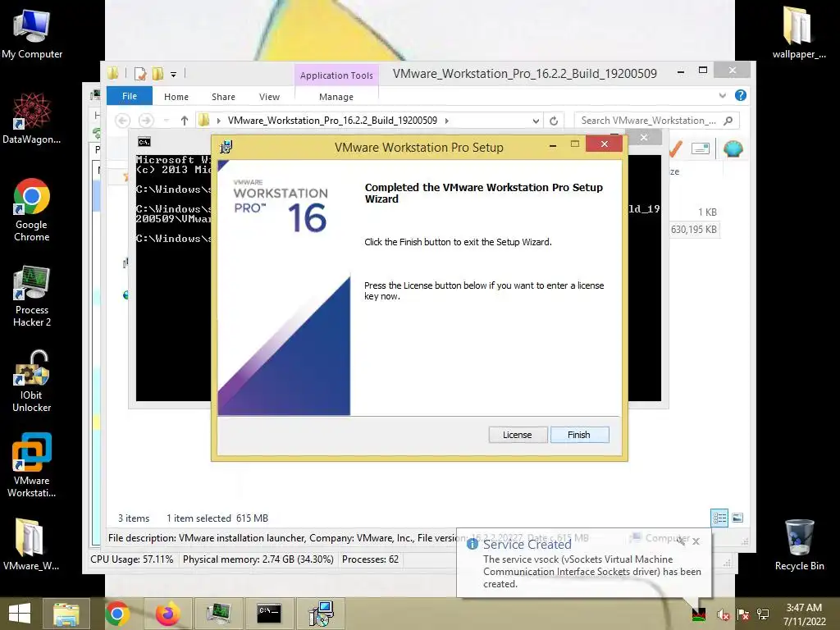The image size is (840, 630).
Task: Open the DataWagon desktop shortcut
Action: pyautogui.click(x=32, y=118)
